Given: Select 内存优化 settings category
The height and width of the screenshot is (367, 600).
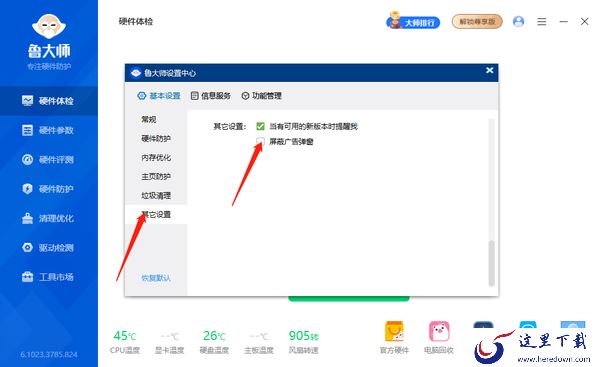Looking at the screenshot, I should tap(156, 158).
